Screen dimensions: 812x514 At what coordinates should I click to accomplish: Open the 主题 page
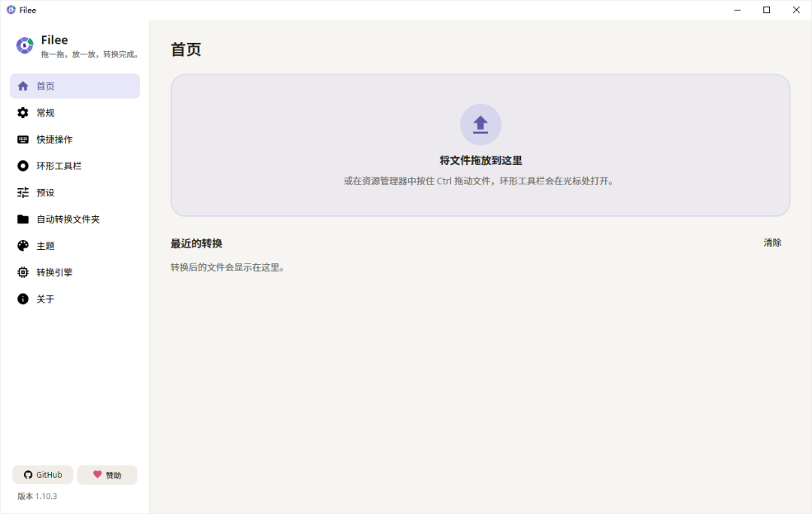pos(74,245)
